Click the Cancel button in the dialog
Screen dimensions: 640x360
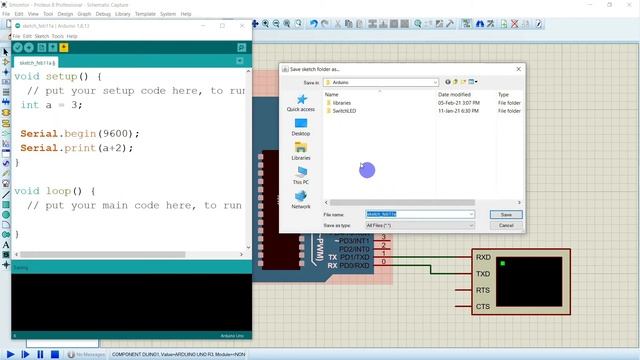coord(506,225)
